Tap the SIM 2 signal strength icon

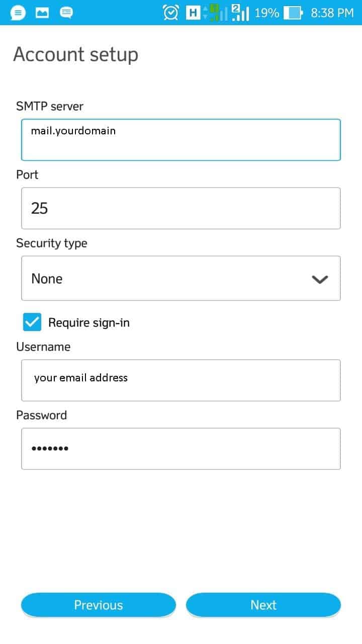[x=240, y=13]
